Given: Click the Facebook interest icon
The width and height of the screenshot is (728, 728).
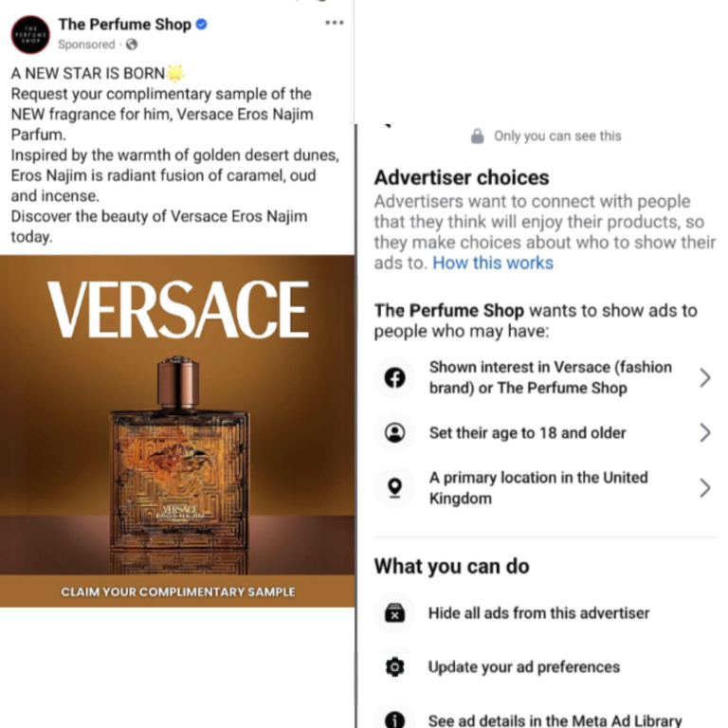Looking at the screenshot, I should [x=395, y=378].
